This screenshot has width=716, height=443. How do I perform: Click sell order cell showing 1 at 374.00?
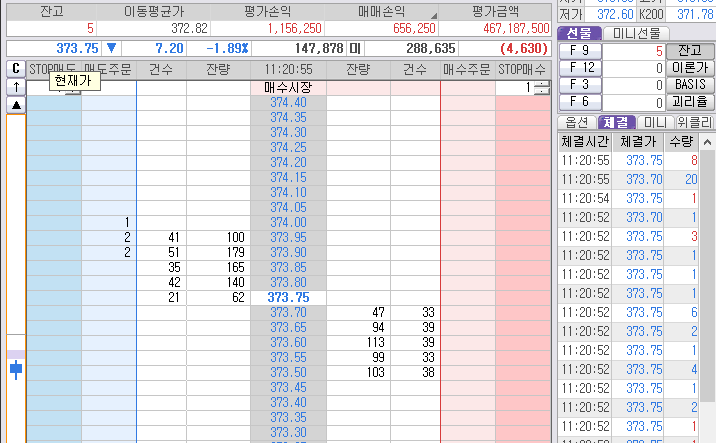(x=109, y=223)
